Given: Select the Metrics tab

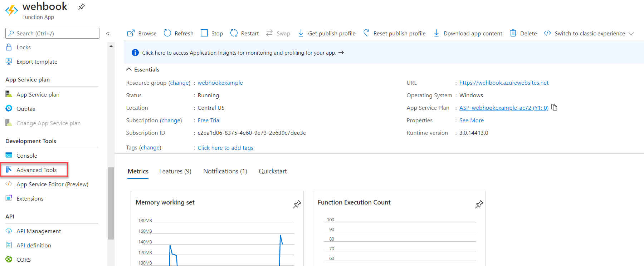Looking at the screenshot, I should tap(138, 171).
